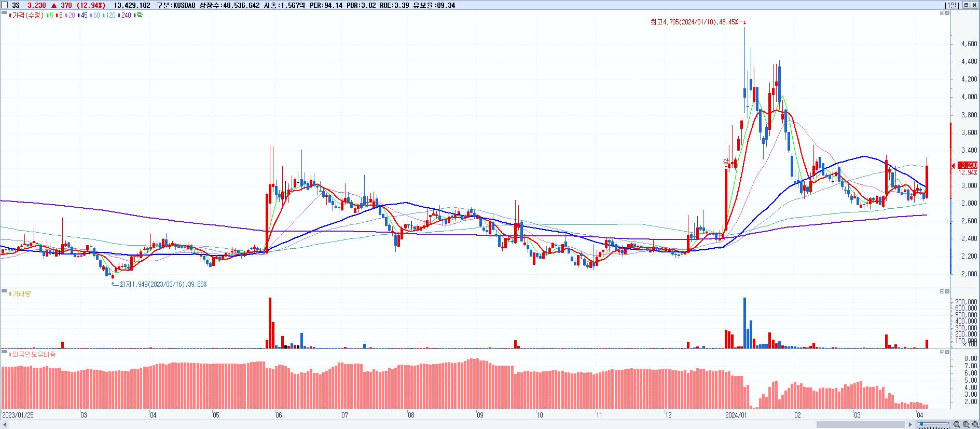Image resolution: width=980 pixels, height=429 pixels.
Task: Click the 최저1,949(2023/03/16) low annotation
Action: click(159, 284)
